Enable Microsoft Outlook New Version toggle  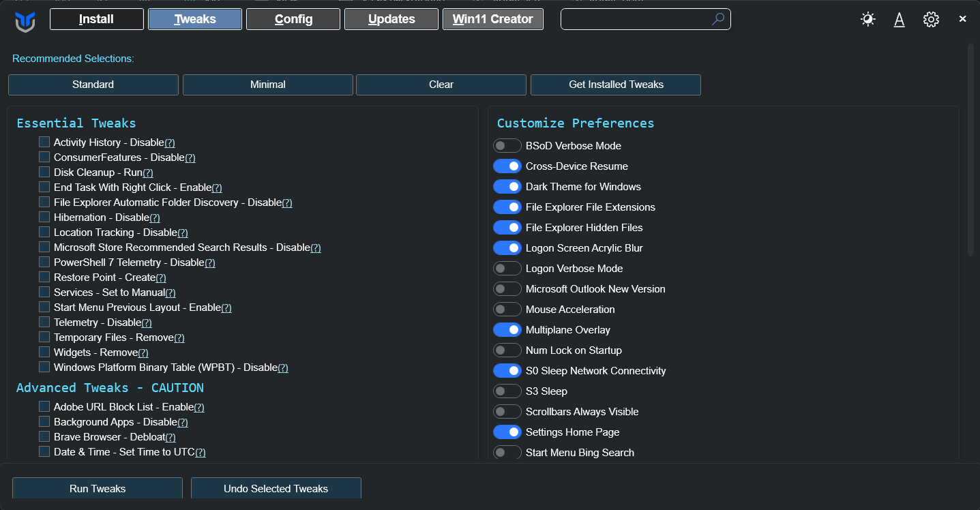coord(507,289)
